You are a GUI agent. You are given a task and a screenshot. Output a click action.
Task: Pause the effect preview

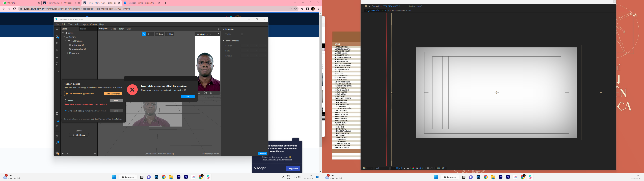57,43
